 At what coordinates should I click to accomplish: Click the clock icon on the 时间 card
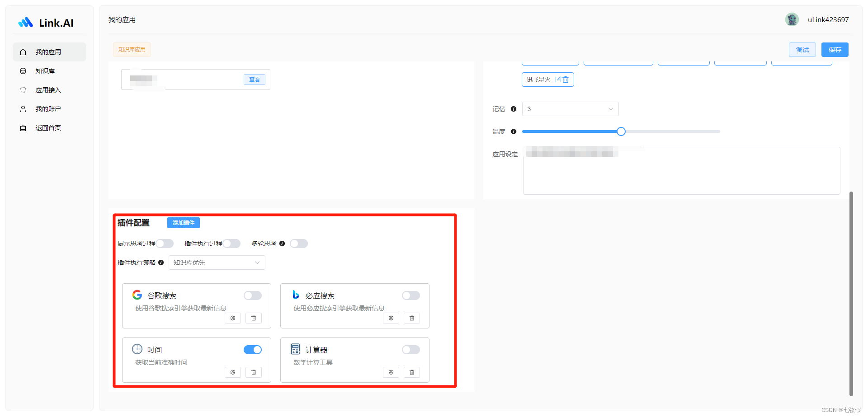point(137,349)
